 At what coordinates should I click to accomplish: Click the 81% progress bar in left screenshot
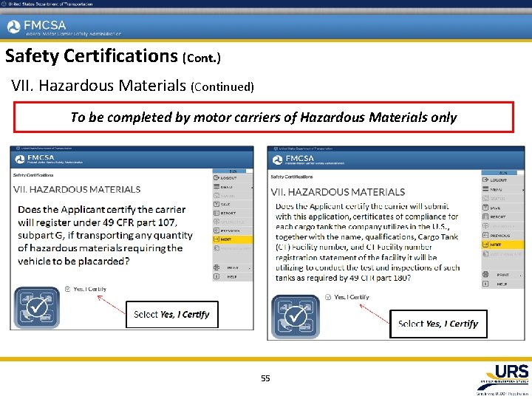coord(233,171)
